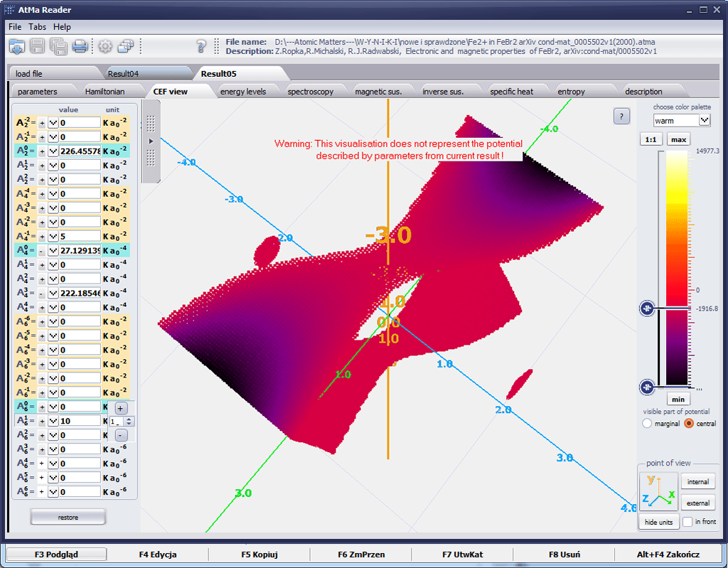
Task: Collapse the parameter panel using side arrow handle
Action: pyautogui.click(x=151, y=141)
